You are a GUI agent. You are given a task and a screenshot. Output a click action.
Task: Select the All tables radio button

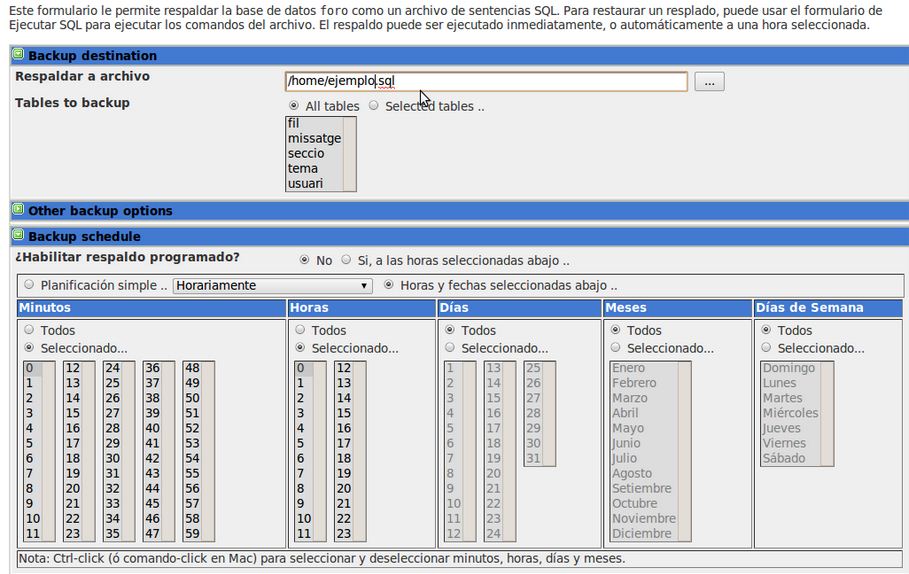[x=293, y=106]
